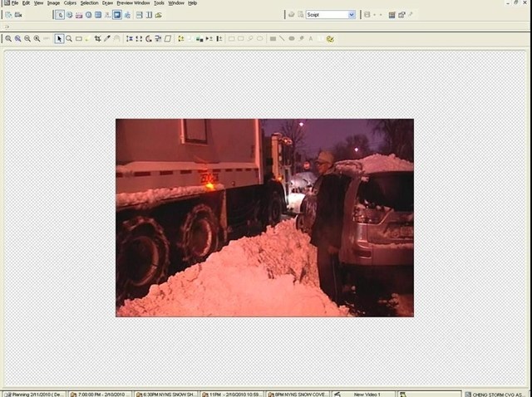Select the arrow pointer tool

(x=59, y=39)
